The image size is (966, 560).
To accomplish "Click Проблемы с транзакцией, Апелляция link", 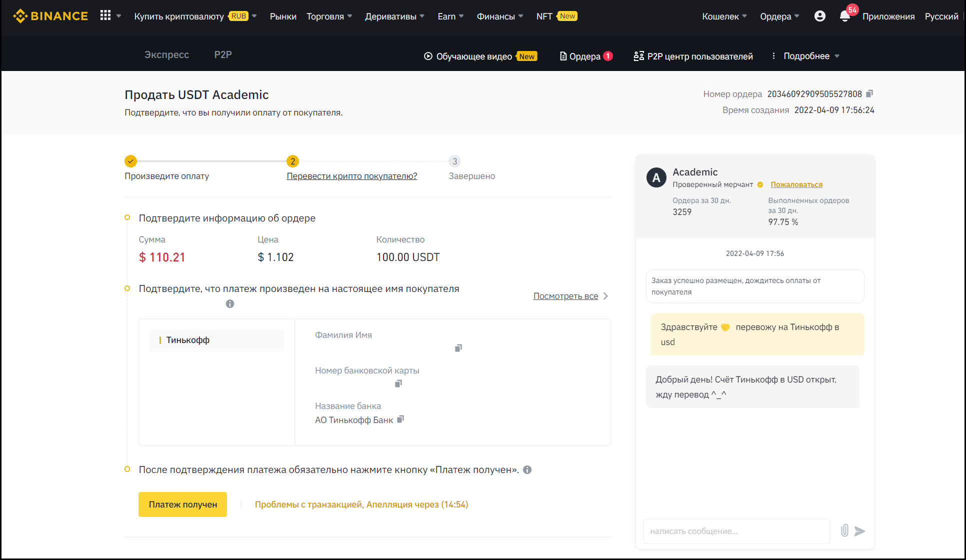I will [x=361, y=504].
